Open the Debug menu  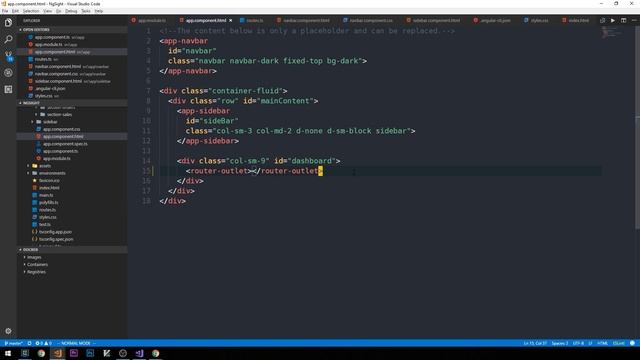(71, 11)
